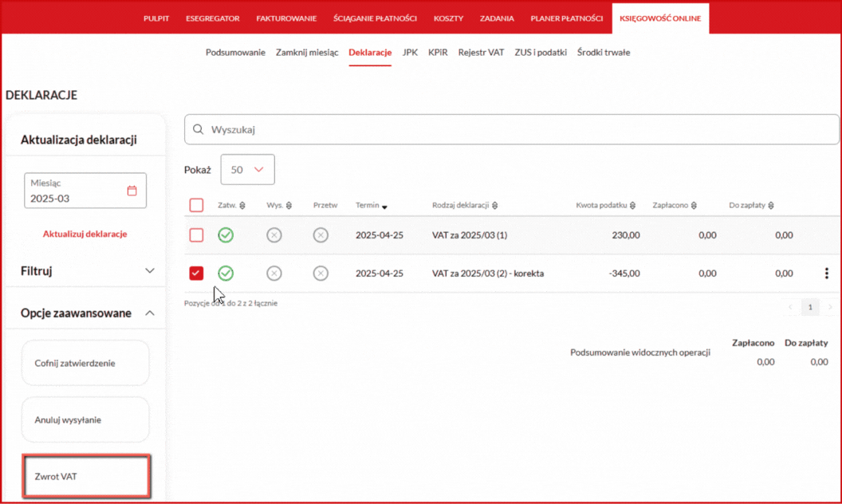This screenshot has width=842, height=504.
Task: Switch to Środki trwałe tab
Action: 604,53
